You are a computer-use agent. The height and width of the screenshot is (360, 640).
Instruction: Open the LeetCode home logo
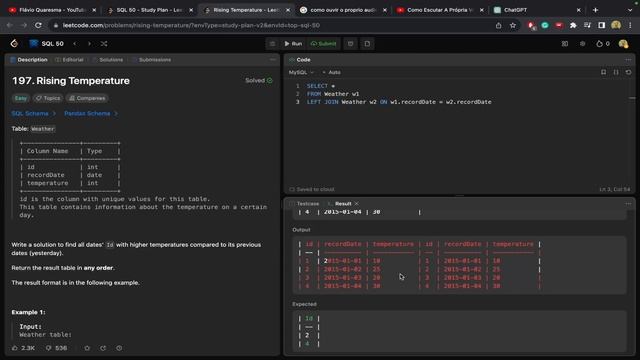14,43
